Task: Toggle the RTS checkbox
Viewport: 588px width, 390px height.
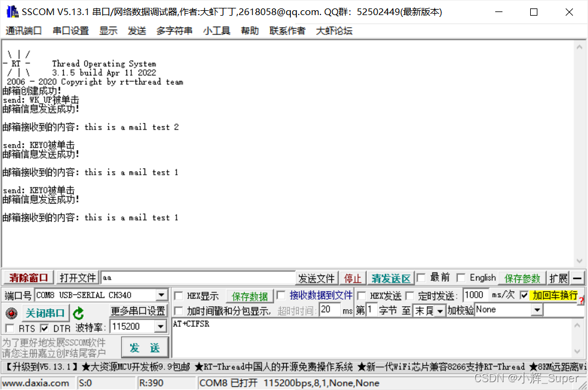Action: [10, 329]
